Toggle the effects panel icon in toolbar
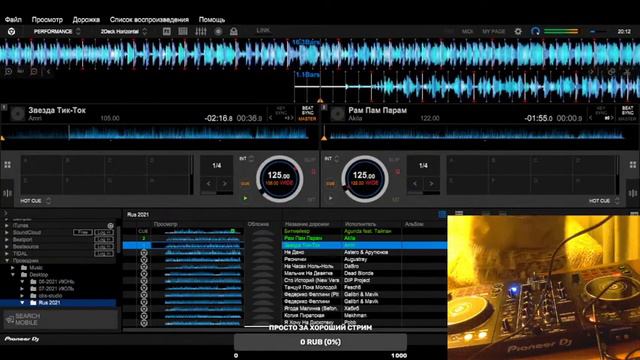The height and width of the screenshot is (360, 640). 167,31
